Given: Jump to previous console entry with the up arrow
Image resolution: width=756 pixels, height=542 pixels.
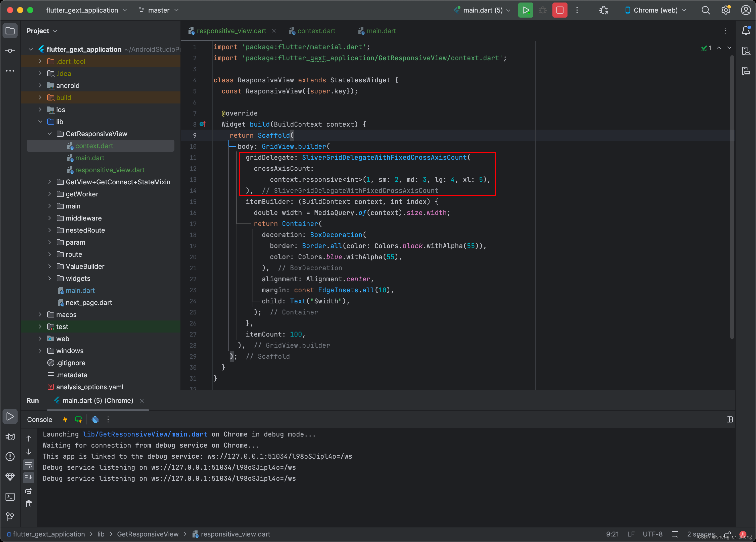Looking at the screenshot, I should (29, 438).
